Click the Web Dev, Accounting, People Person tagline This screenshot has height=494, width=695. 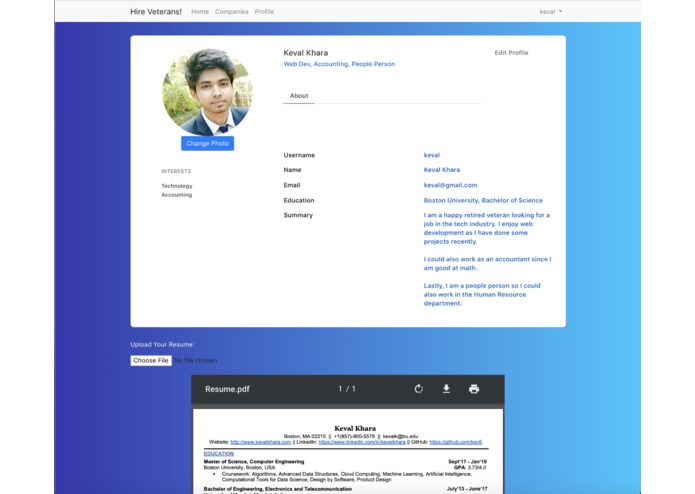tap(339, 64)
